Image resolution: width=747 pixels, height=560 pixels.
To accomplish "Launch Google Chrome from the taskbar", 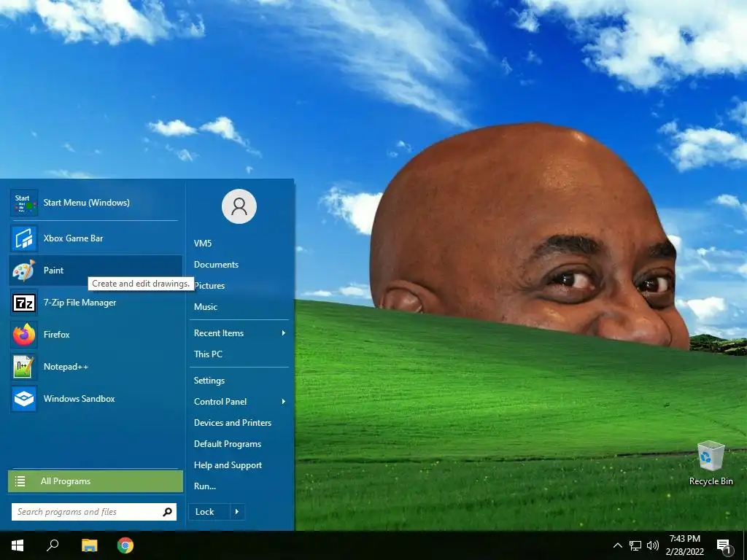I will [125, 545].
